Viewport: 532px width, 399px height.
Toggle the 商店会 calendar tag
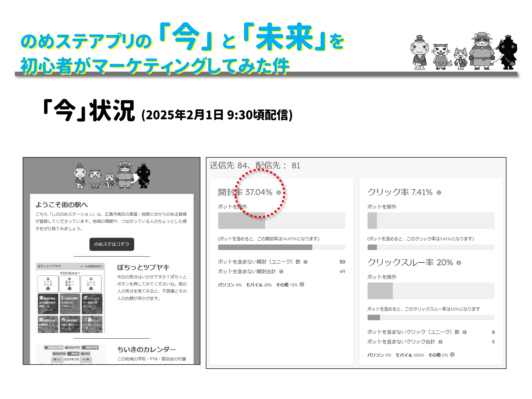[x=73, y=354]
